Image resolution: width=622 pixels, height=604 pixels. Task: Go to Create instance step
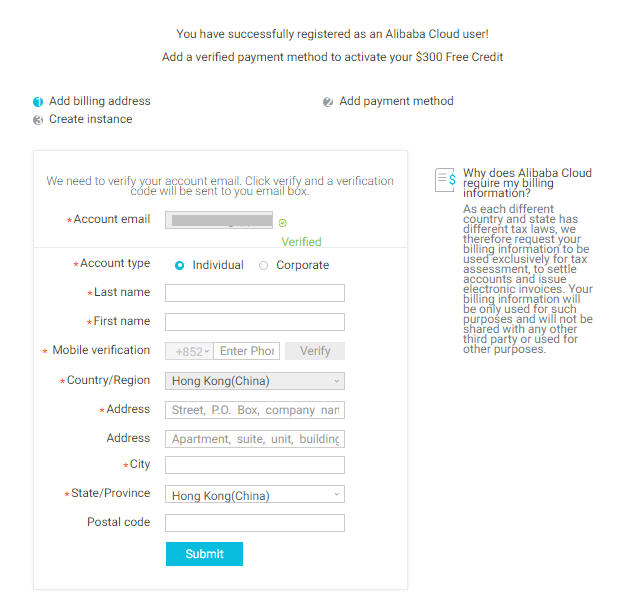(x=90, y=119)
